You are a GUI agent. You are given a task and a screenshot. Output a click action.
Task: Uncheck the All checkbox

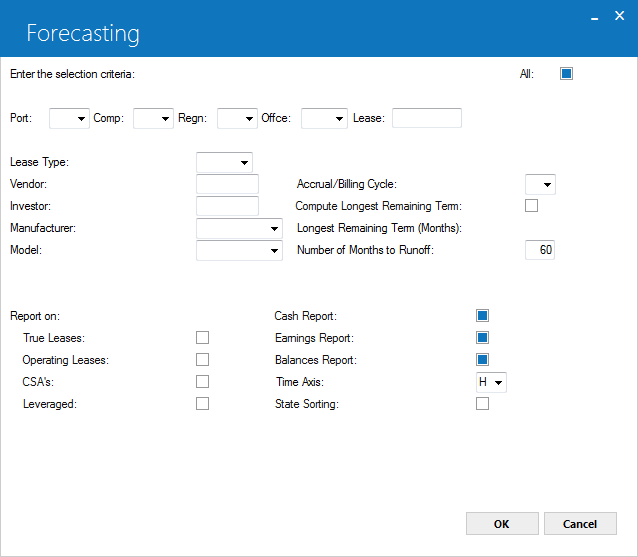click(566, 74)
